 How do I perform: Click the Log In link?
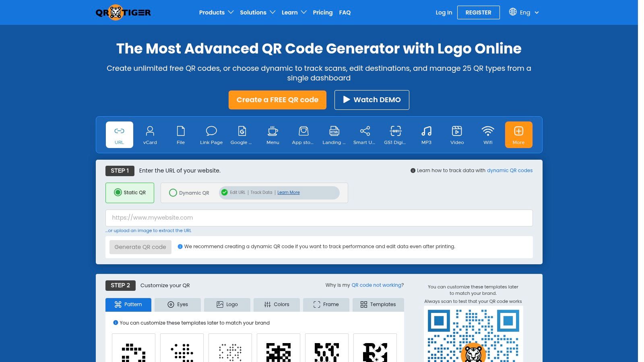pos(444,12)
